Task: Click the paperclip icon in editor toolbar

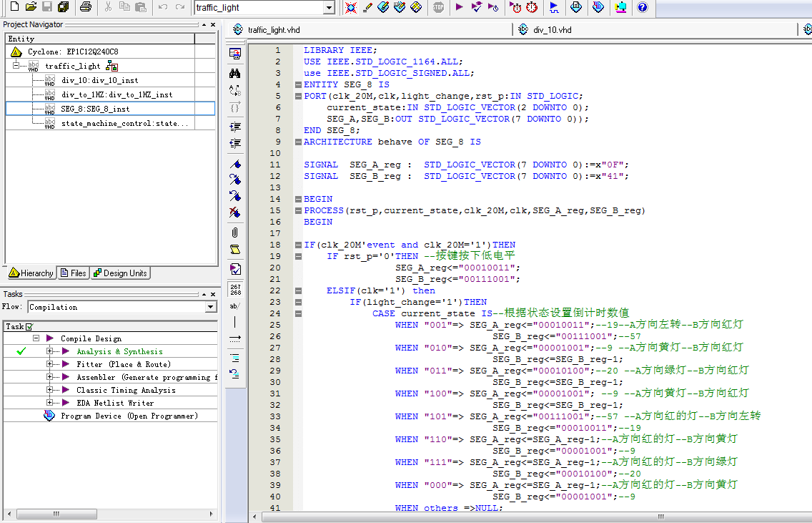Action: 234,232
